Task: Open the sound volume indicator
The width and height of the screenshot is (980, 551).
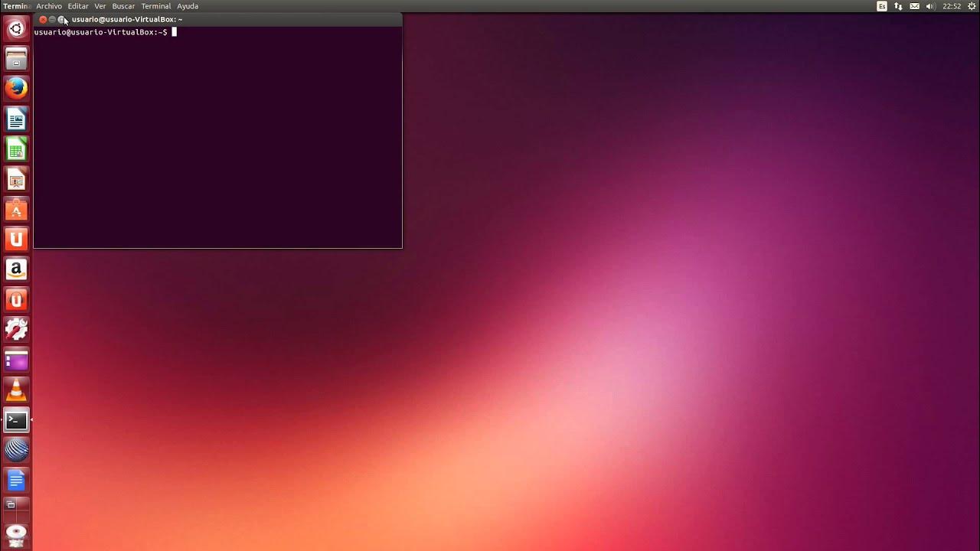Action: pyautogui.click(x=930, y=6)
